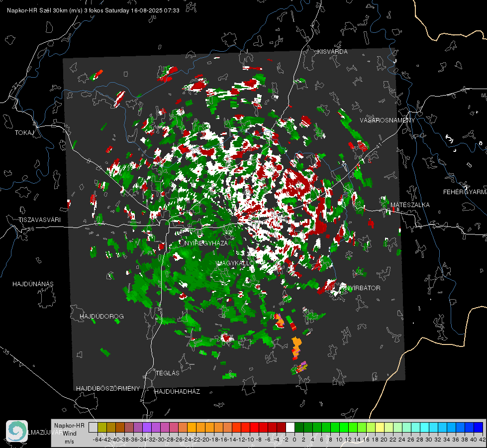Click the NYÍRBÁTOR city label

(363, 288)
